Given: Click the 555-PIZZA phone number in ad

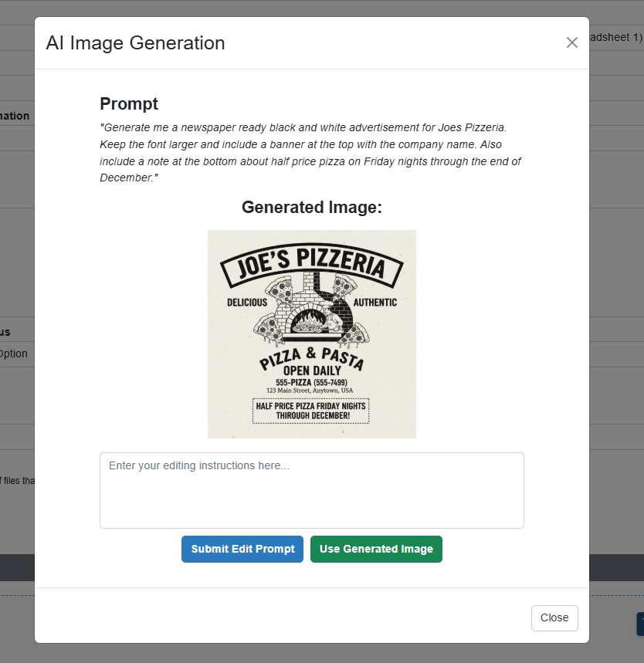Looking at the screenshot, I should [x=311, y=382].
